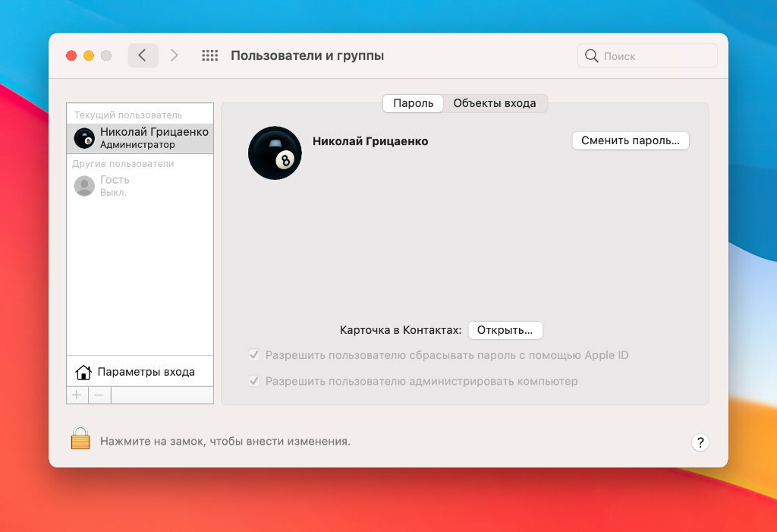The height and width of the screenshot is (532, 777).
Task: Click the large 8-ball profile picture
Action: (275, 153)
